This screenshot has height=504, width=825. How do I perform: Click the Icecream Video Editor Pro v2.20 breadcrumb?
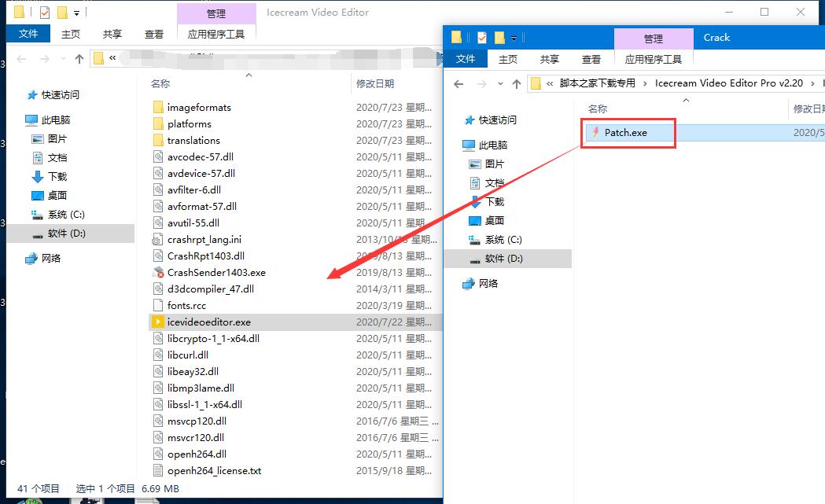coord(729,83)
